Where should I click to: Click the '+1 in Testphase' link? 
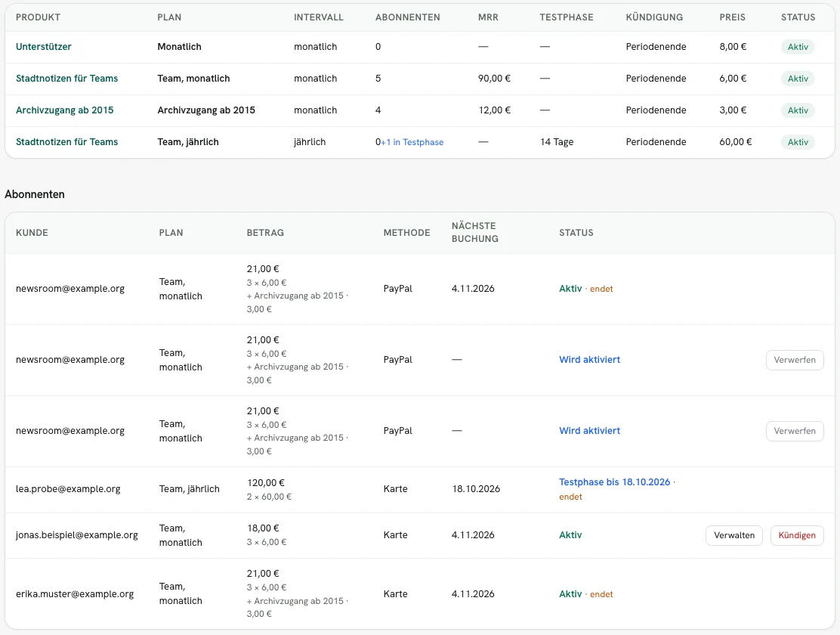(412, 142)
